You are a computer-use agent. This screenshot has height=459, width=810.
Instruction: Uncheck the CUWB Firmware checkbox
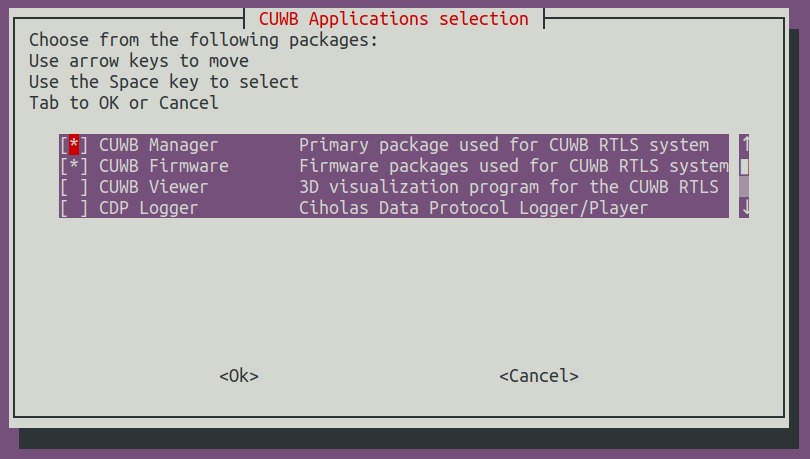pos(74,166)
